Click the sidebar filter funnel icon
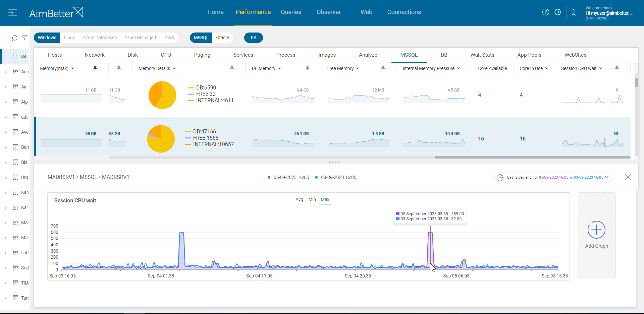The image size is (644, 314). (x=24, y=38)
